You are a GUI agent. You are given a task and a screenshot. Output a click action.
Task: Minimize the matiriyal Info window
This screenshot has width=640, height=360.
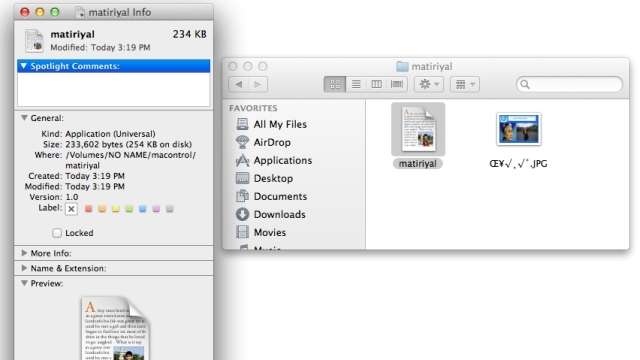(40, 12)
